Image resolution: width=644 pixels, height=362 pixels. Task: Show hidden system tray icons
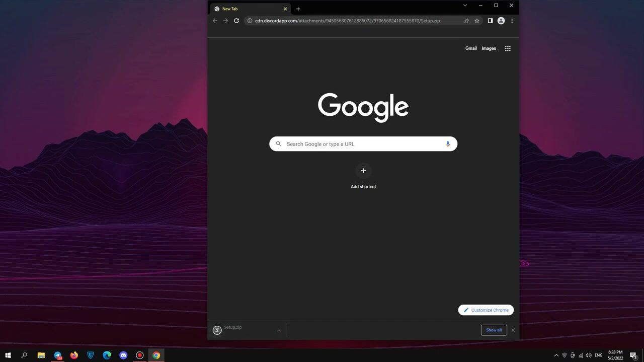point(556,355)
